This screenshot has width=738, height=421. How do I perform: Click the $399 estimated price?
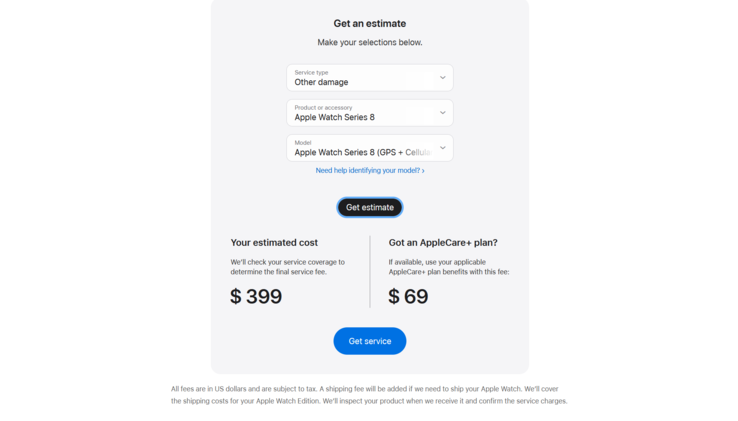click(x=256, y=296)
